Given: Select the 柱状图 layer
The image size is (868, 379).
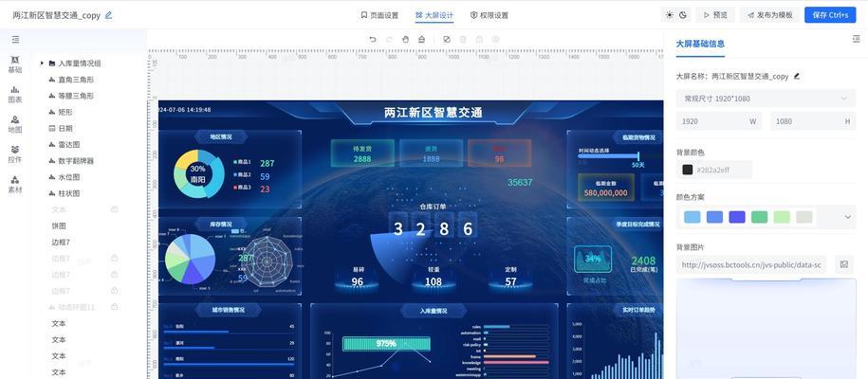Looking at the screenshot, I should pos(69,193).
